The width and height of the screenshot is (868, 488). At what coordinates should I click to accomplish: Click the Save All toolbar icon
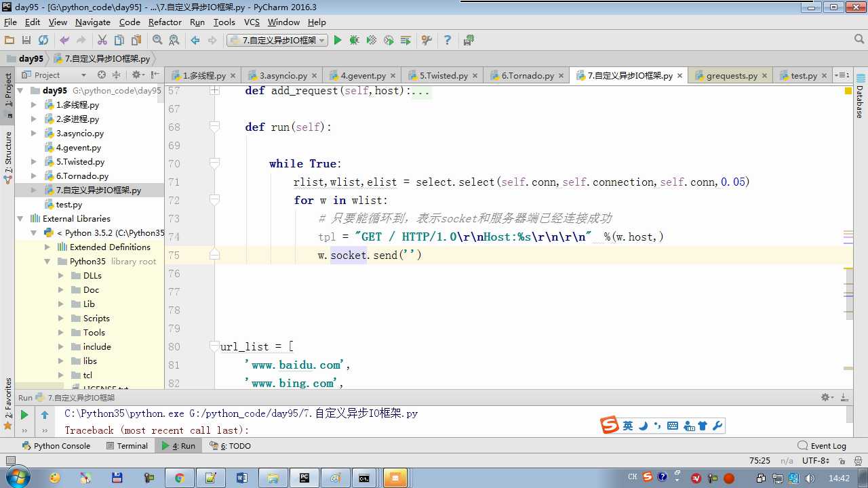click(26, 41)
